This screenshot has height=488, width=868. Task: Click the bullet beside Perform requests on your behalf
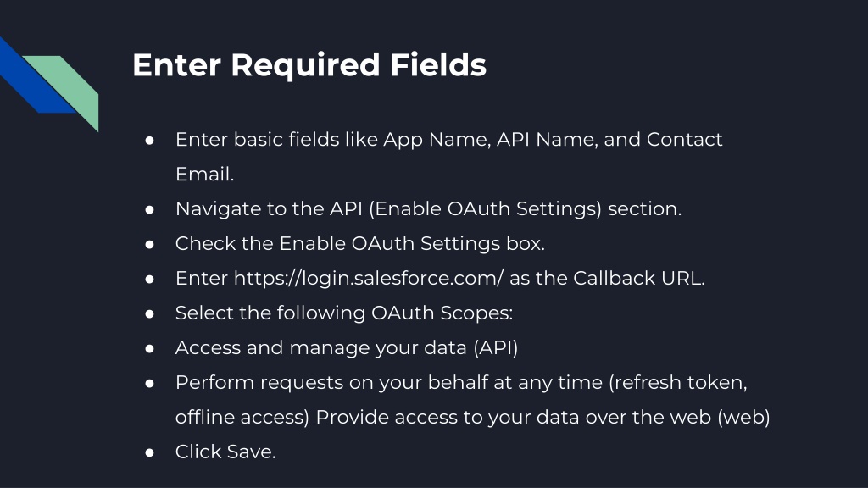[149, 384]
